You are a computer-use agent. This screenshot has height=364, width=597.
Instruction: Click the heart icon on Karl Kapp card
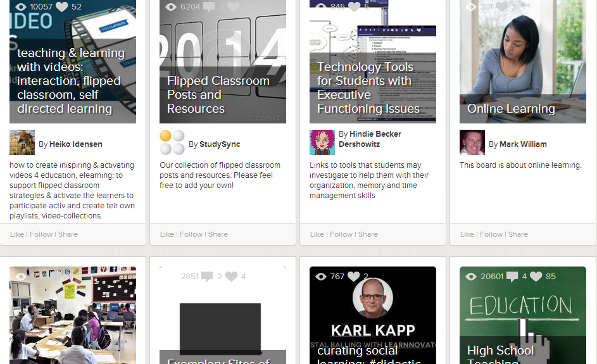[x=353, y=277]
